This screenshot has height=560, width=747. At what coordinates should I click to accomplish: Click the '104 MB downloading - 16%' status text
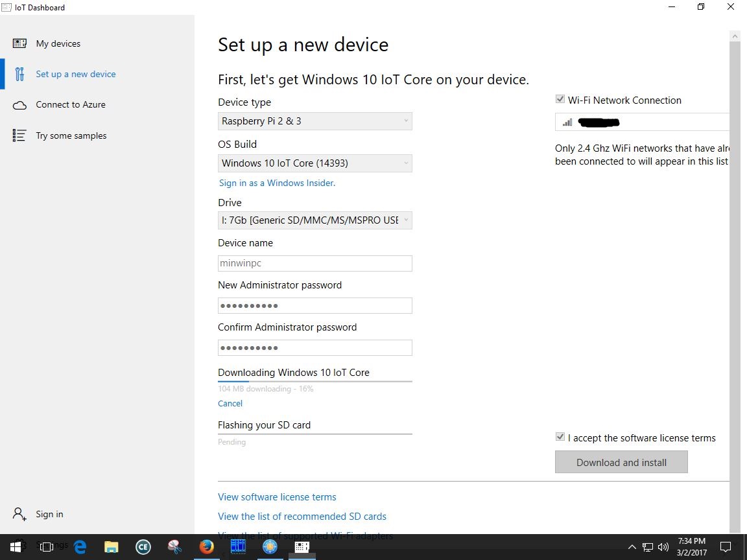[x=265, y=389]
